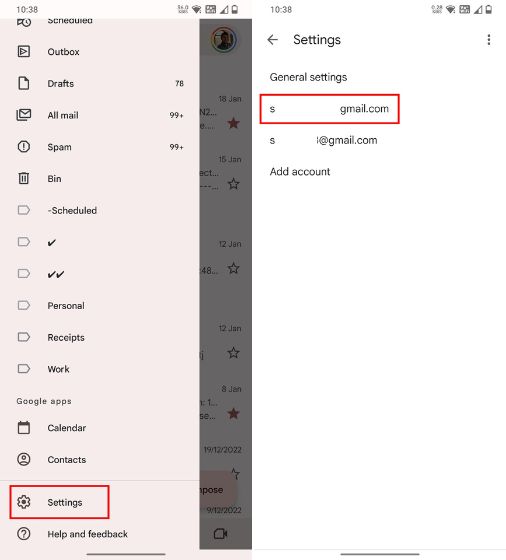Screen dimensions: 506x560
Task: Open Contacts from Google apps
Action: [100, 460]
